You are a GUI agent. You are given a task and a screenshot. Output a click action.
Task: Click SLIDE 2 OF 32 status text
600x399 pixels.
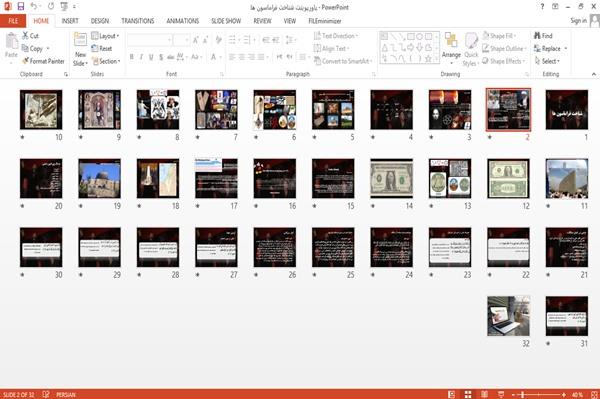click(19, 394)
